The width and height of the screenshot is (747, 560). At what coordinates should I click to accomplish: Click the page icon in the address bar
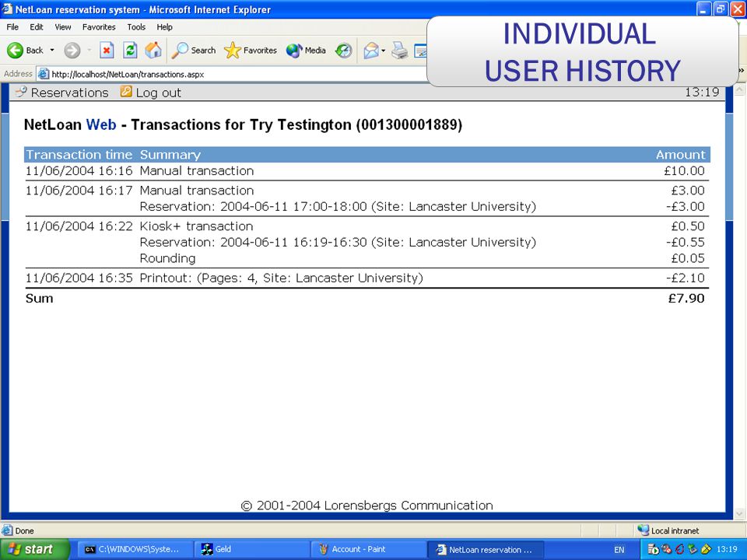click(x=44, y=74)
